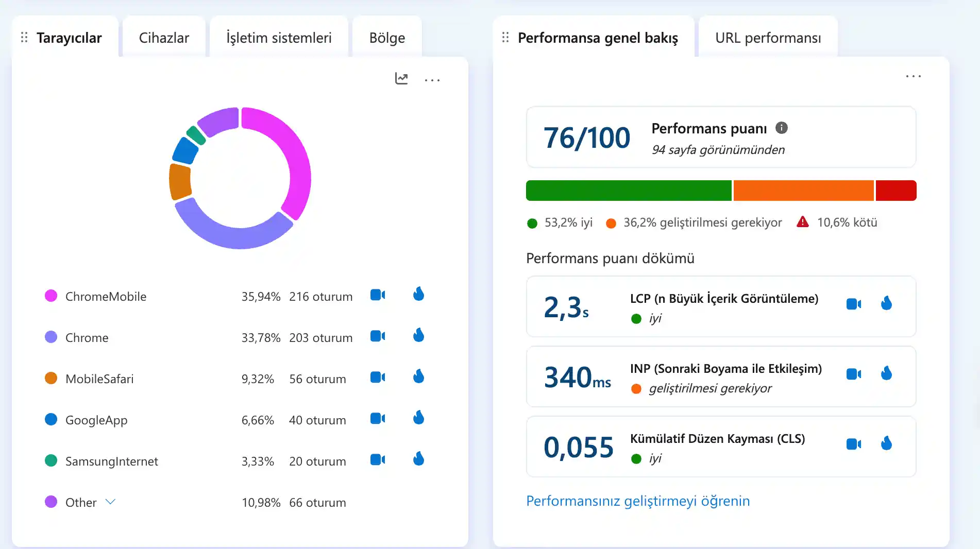Open SamsungInternet heatmaps flame icon
Viewport: 980px width, 549px height.
coord(419,459)
